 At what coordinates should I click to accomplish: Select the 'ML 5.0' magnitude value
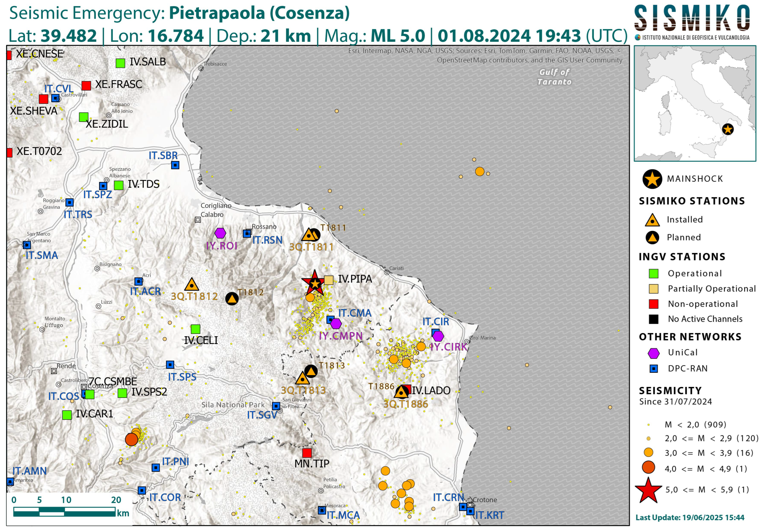point(398,36)
